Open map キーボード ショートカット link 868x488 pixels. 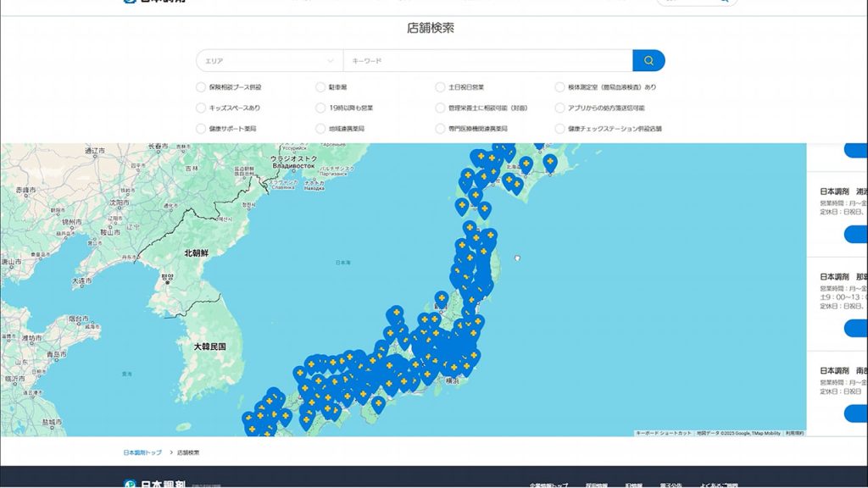click(664, 433)
